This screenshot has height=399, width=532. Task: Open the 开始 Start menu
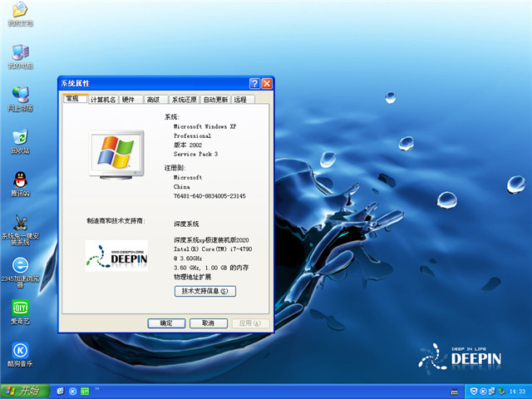(25, 392)
